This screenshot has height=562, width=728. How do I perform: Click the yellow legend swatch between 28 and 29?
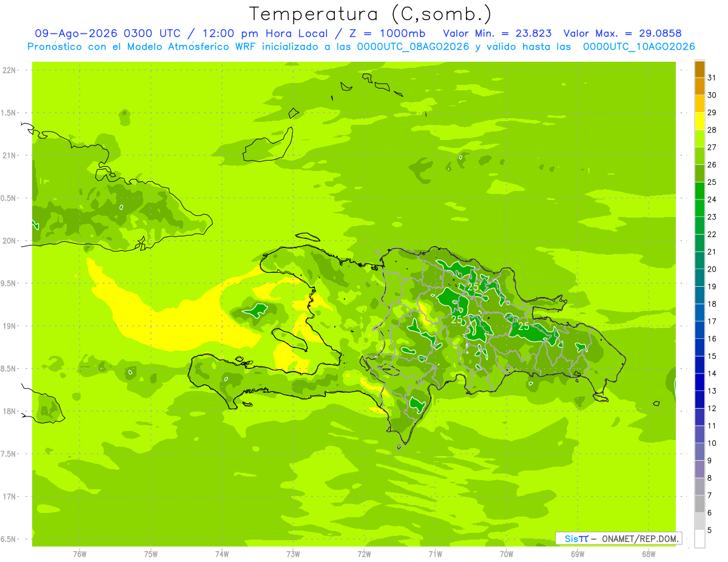pos(699,121)
